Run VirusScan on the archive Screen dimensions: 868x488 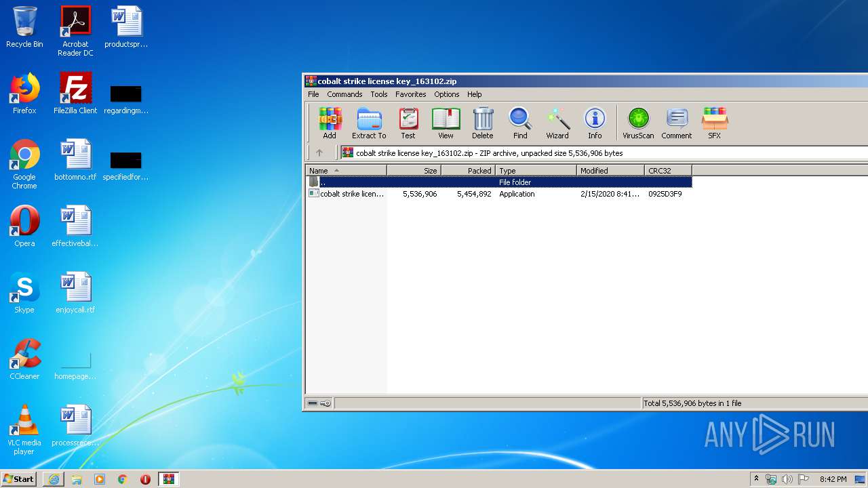coord(638,123)
